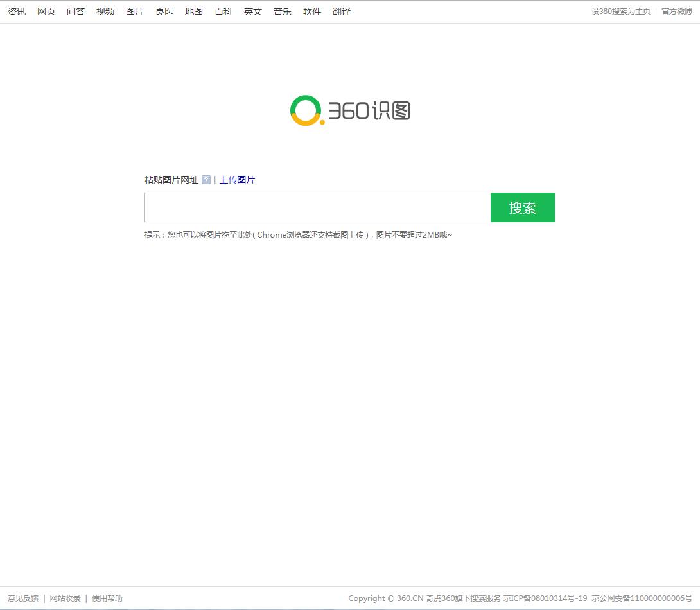Image resolution: width=700 pixels, height=610 pixels.
Task: Go to the 问答 Q&A section
Action: 75,12
